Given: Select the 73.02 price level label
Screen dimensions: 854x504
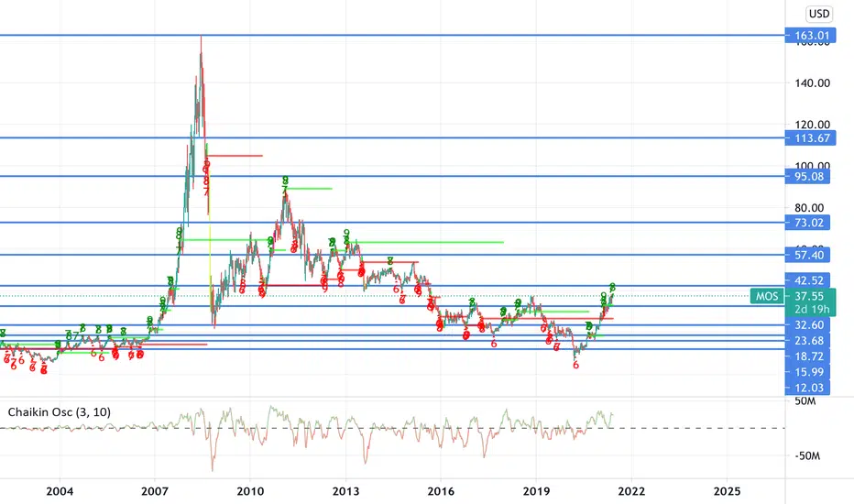Looking at the screenshot, I should [807, 223].
